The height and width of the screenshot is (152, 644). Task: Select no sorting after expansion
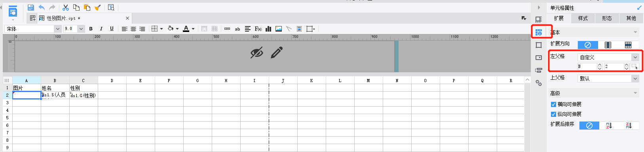(589, 126)
